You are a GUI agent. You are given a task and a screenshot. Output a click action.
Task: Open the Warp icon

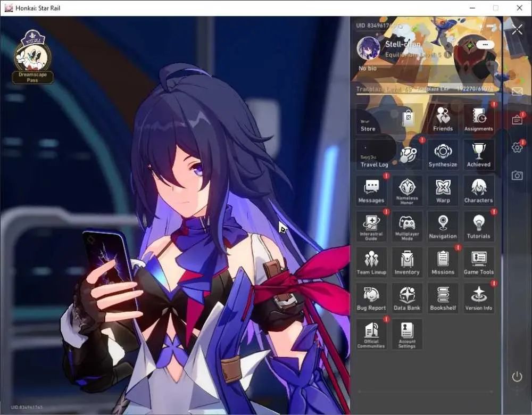[x=443, y=190]
